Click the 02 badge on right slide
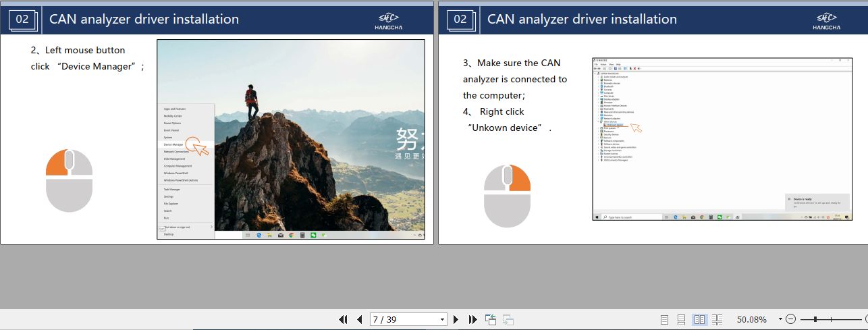 point(460,19)
